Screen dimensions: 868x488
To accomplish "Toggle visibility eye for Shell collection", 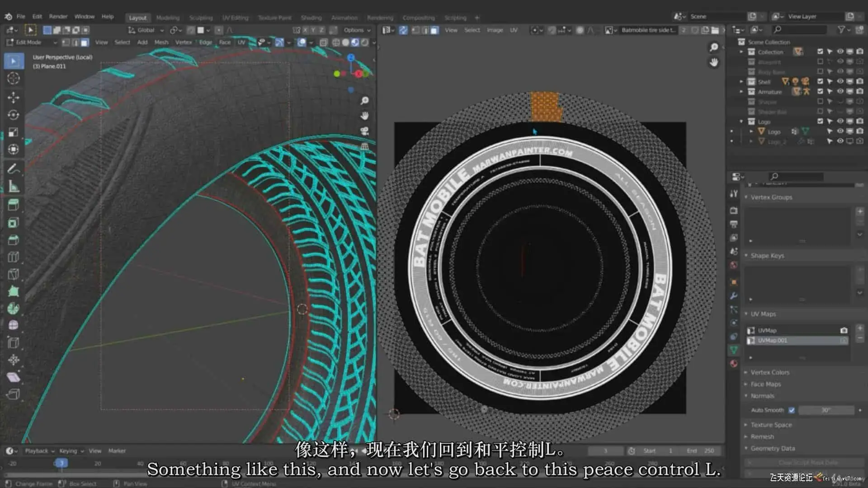I will point(840,82).
